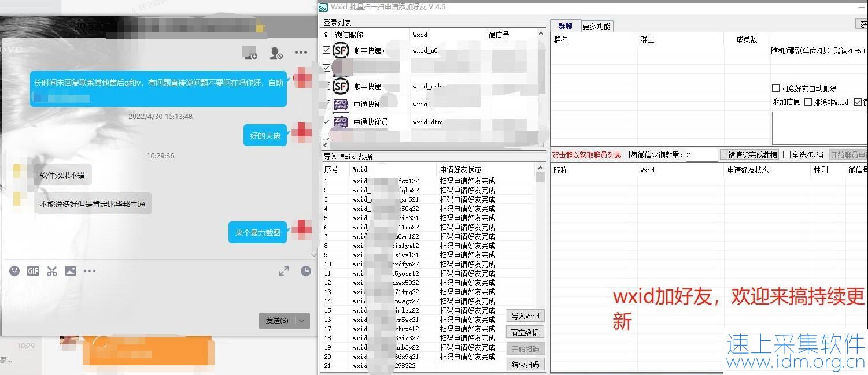Select the application icon in the Wxid title bar
Screen dimensions: 868x375
324,7
